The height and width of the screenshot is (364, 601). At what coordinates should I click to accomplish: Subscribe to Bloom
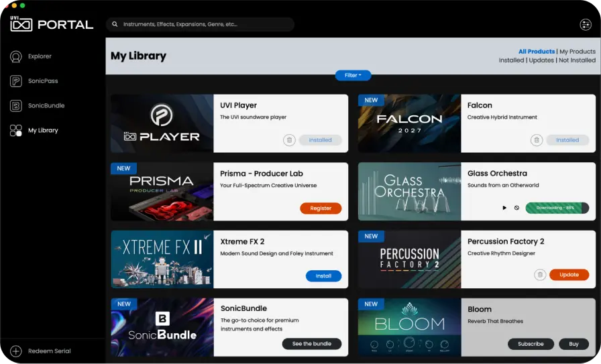531,344
